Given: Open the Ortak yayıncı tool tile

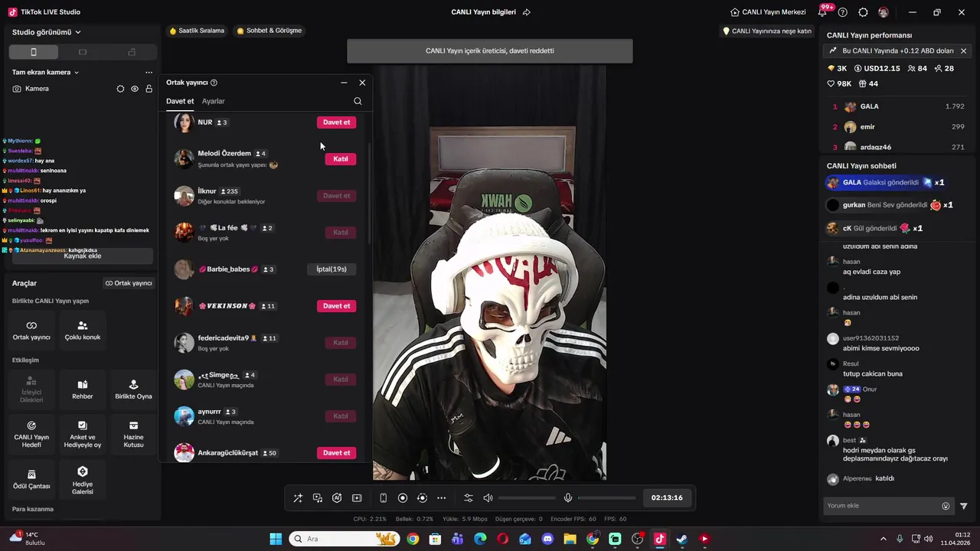Looking at the screenshot, I should [x=31, y=330].
